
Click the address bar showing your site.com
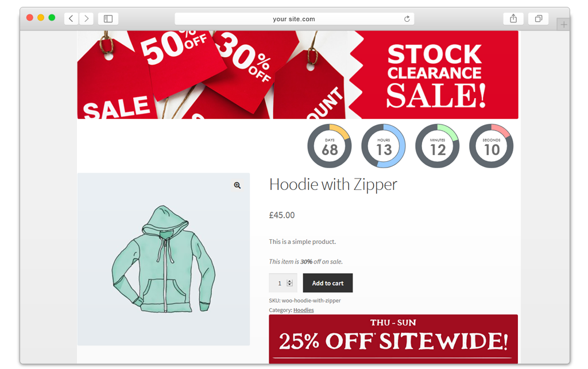click(295, 19)
